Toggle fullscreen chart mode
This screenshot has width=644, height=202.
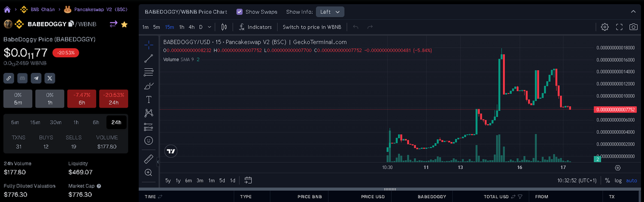tap(619, 27)
